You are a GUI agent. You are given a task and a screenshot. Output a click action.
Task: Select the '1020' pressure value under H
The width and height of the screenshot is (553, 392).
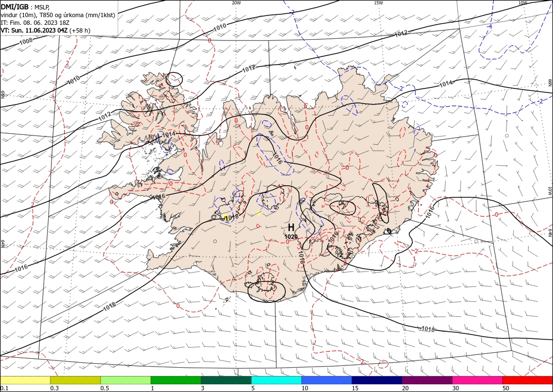coord(291,237)
